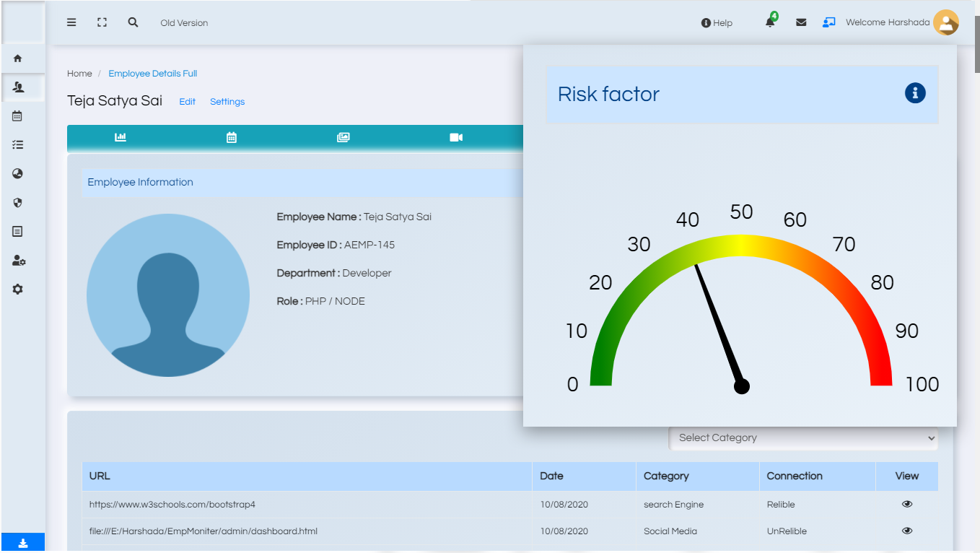Viewport: 980px width, 553px height.
Task: Click the Risk factor info button
Action: coord(915,93)
